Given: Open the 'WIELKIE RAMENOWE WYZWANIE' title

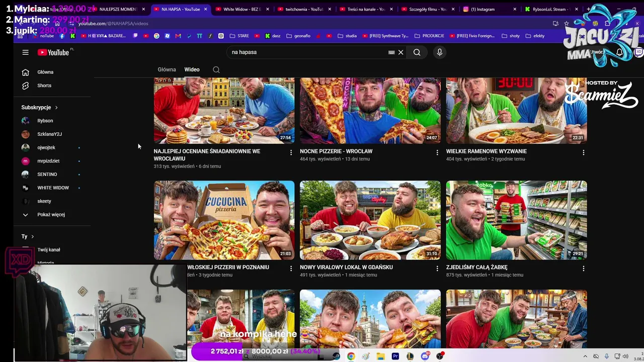Looking at the screenshot, I should click(x=487, y=151).
